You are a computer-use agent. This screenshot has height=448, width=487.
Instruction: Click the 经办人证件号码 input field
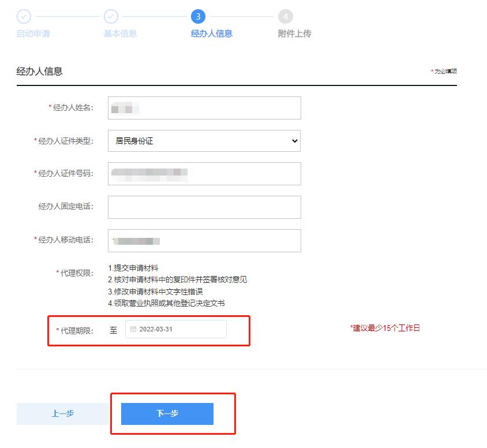[204, 174]
